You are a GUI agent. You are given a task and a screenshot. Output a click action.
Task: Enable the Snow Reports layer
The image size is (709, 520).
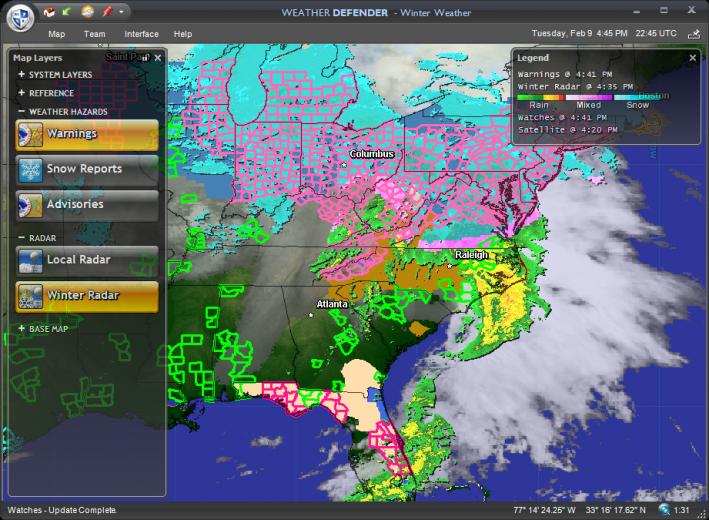click(x=87, y=169)
